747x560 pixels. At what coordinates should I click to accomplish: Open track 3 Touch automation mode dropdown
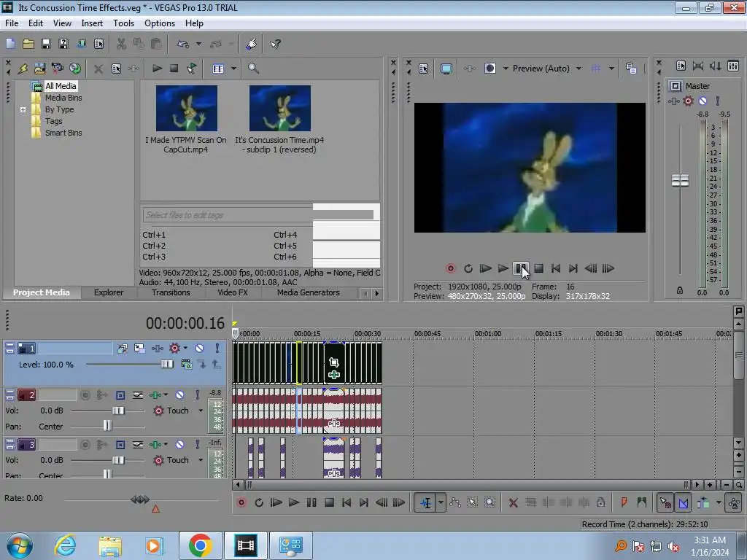click(x=201, y=460)
